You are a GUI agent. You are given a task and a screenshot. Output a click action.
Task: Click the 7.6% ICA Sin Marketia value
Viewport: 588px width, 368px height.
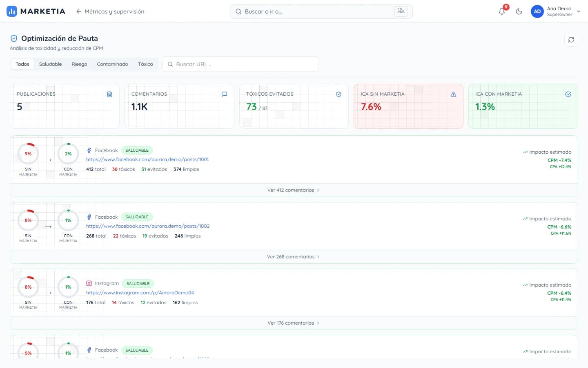371,107
